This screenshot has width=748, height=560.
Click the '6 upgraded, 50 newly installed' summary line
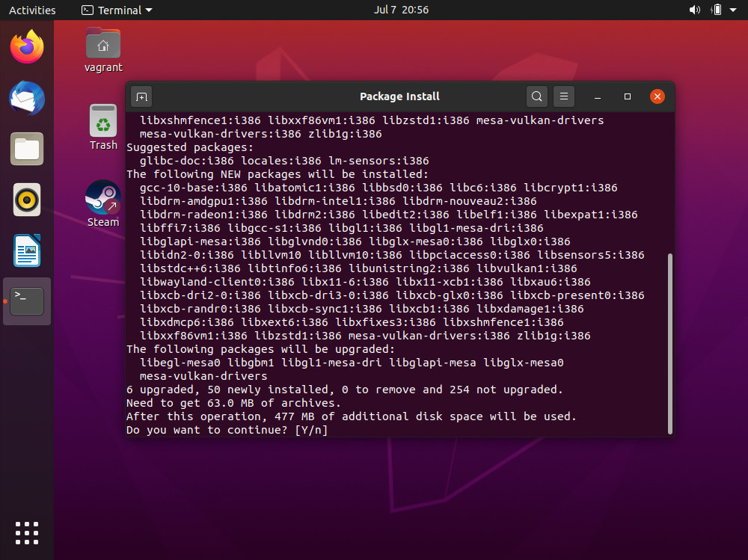345,390
